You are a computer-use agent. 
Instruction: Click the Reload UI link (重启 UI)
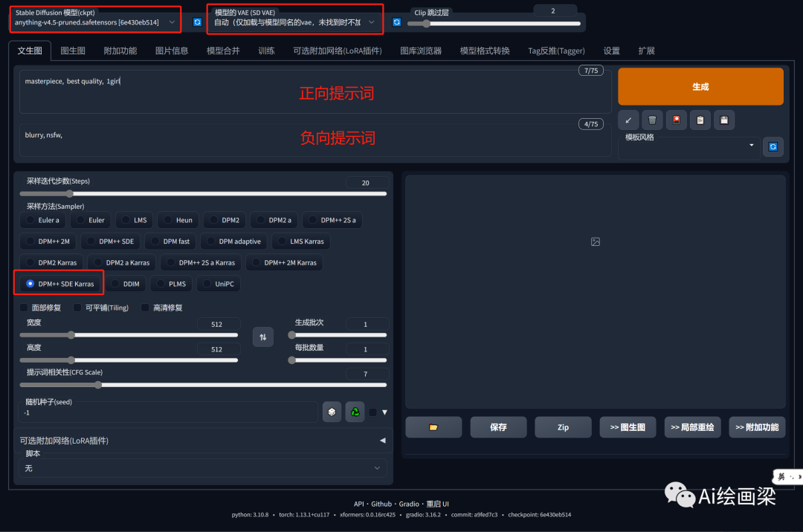click(x=438, y=504)
